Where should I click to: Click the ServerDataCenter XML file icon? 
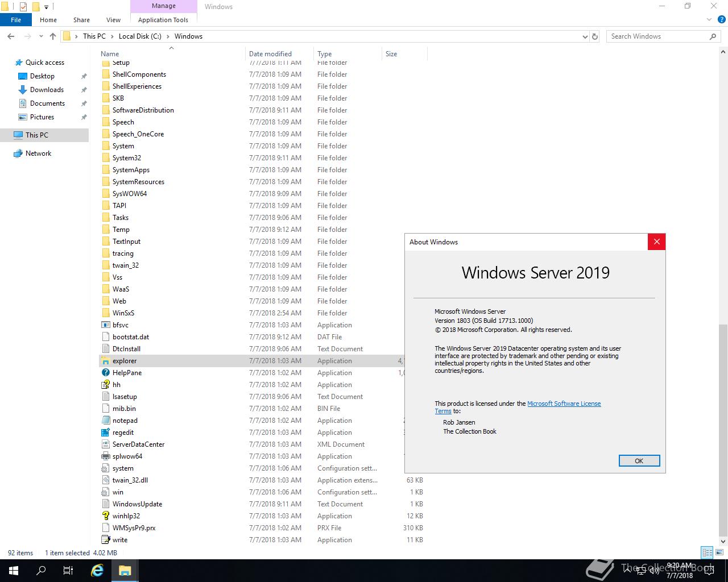[x=105, y=444]
